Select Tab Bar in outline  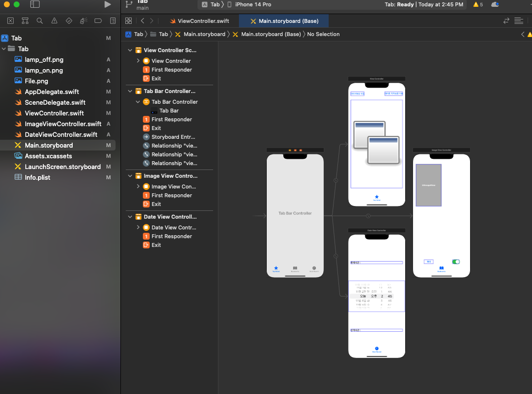[169, 111]
